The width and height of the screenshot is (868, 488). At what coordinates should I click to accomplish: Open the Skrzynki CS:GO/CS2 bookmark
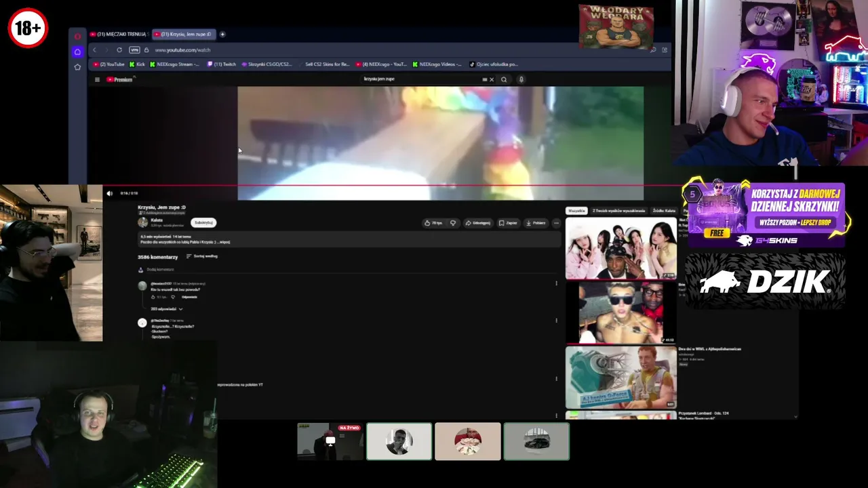[x=267, y=64]
